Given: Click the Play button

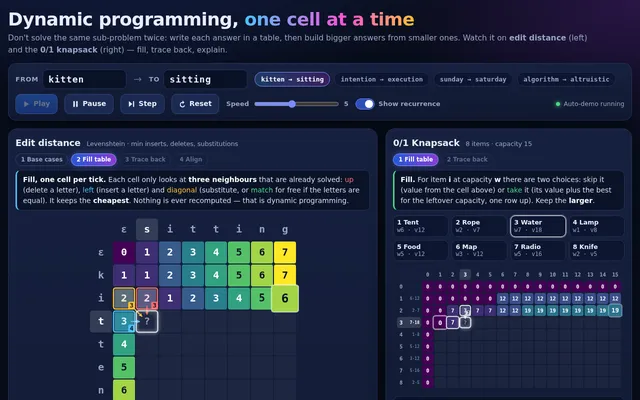Looking at the screenshot, I should (36, 104).
